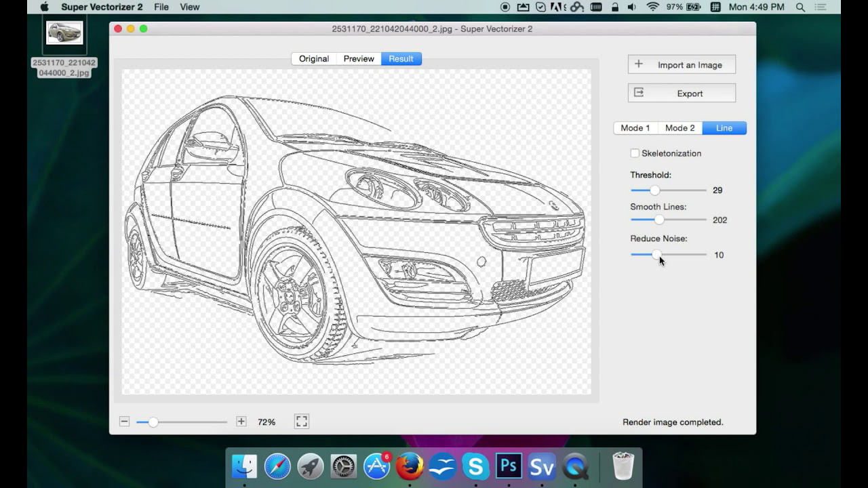Click the fit-to-screen icon near zoom slider
The height and width of the screenshot is (488, 868).
pos(301,421)
